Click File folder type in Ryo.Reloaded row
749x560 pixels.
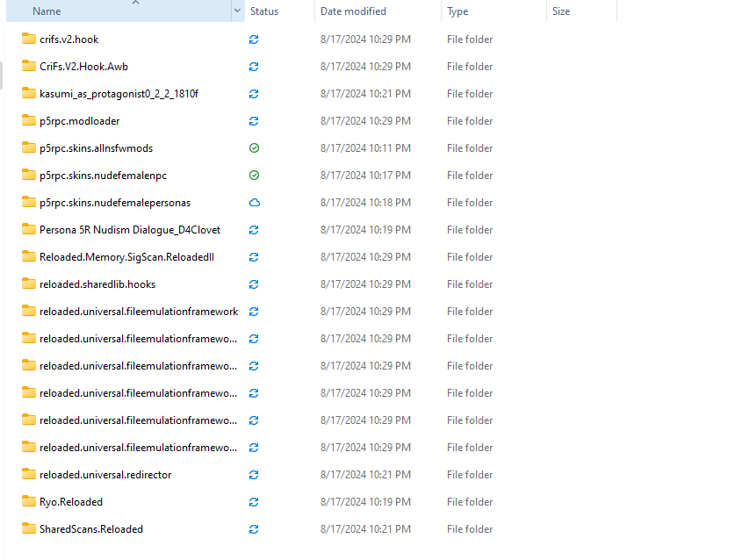470,502
